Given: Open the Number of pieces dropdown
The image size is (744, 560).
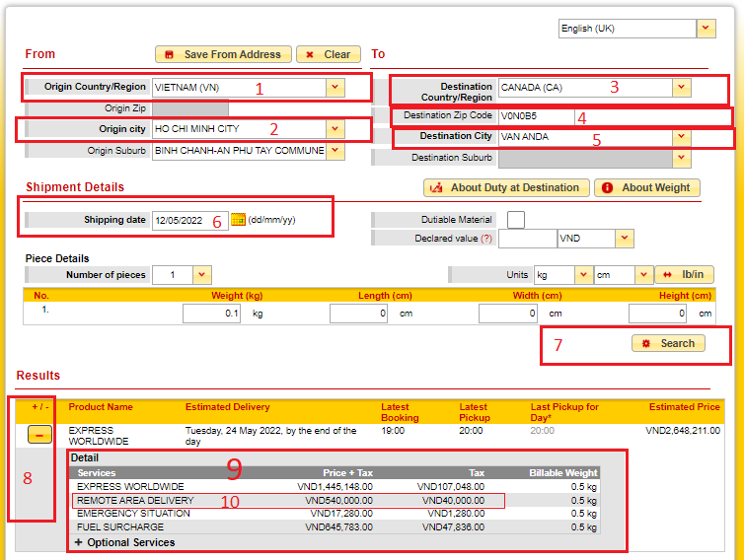Looking at the screenshot, I should click(201, 275).
